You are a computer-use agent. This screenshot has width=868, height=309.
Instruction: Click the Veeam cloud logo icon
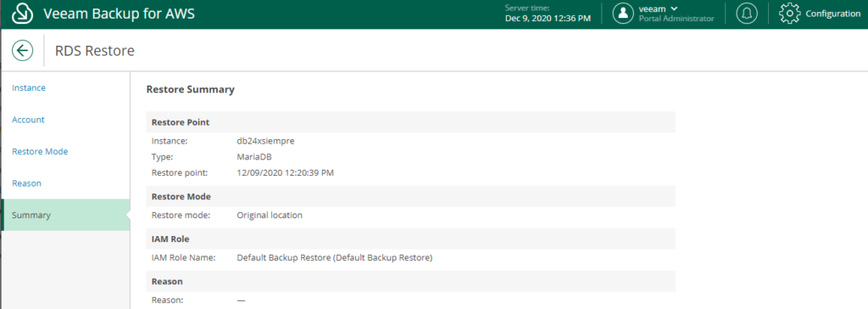tap(22, 14)
